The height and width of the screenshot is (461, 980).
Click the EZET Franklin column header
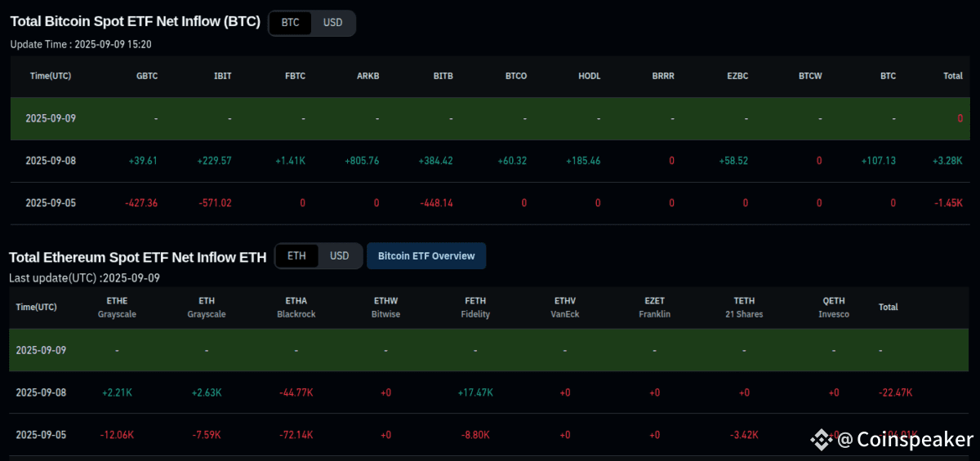[x=655, y=307]
